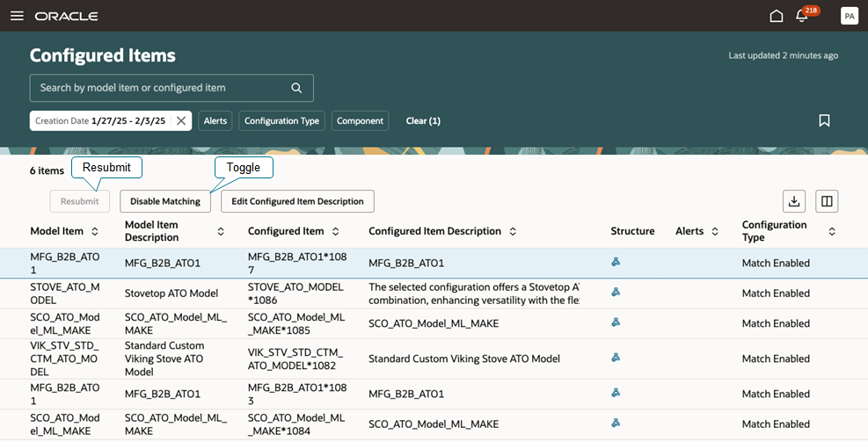Sort the Alerts column

[715, 231]
